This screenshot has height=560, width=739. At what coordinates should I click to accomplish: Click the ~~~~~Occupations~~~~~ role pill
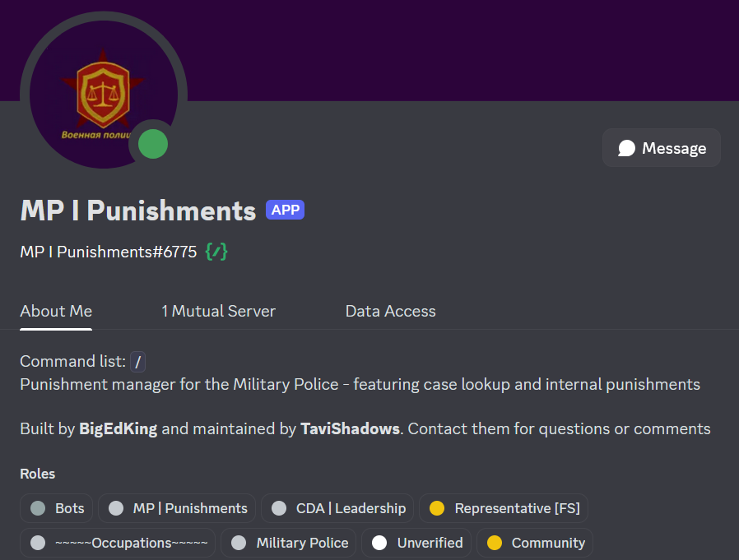coord(117,543)
